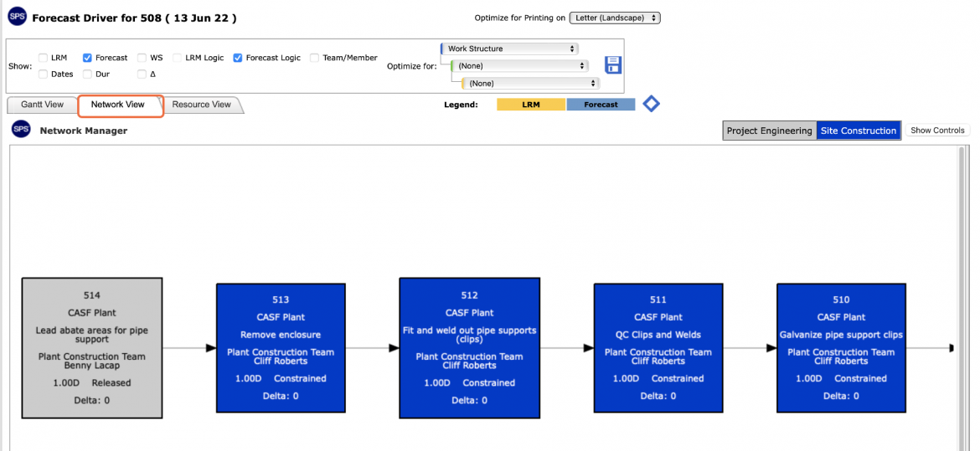Click the 'Optimize for Printing on' label
This screenshot has width=980, height=451.
pos(520,18)
